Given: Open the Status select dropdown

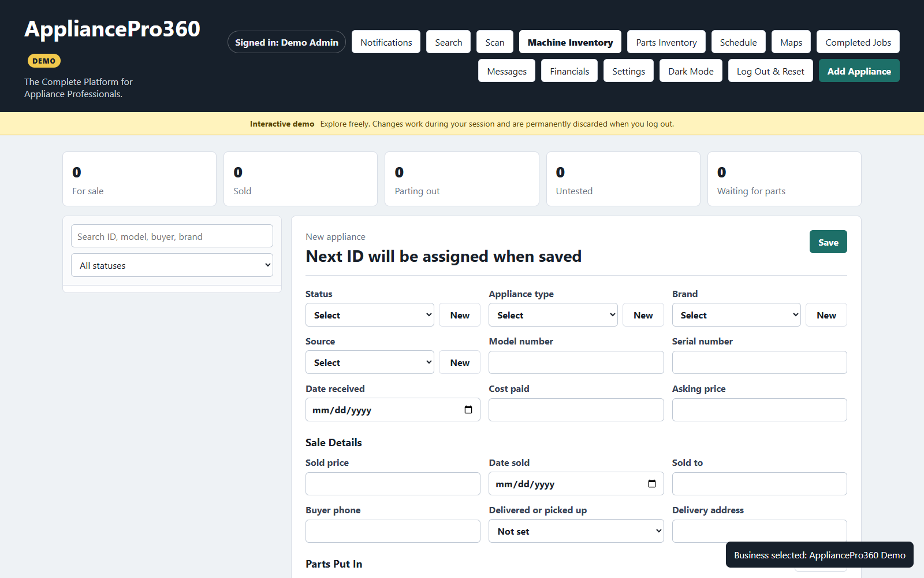Looking at the screenshot, I should coord(370,315).
